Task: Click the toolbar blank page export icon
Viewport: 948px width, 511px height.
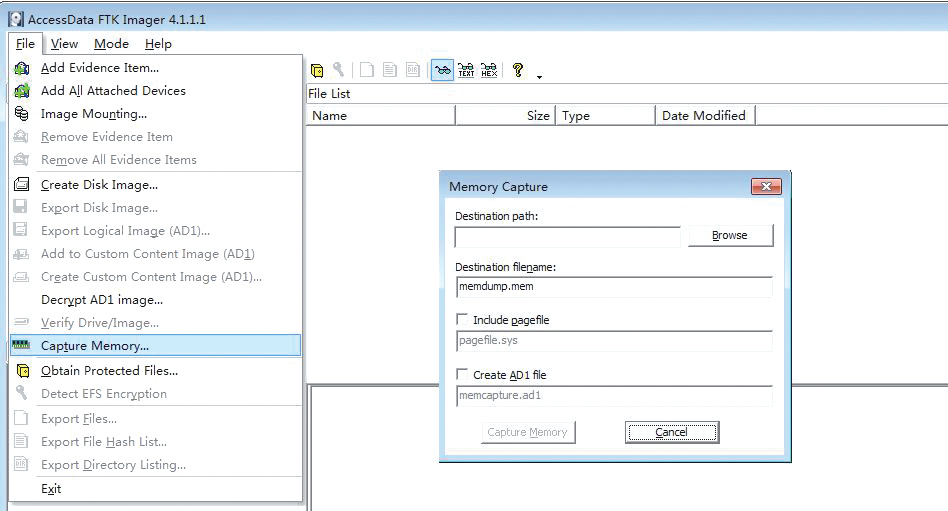Action: pyautogui.click(x=366, y=70)
